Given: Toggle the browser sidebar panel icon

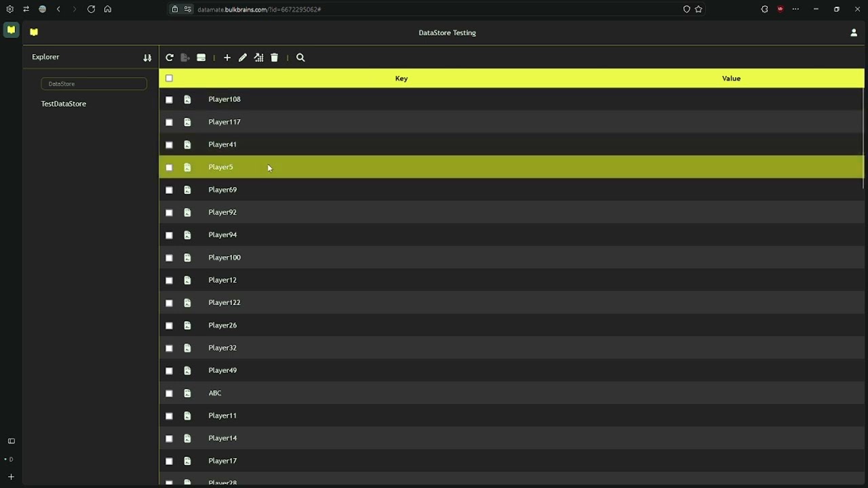Looking at the screenshot, I should click(x=11, y=441).
